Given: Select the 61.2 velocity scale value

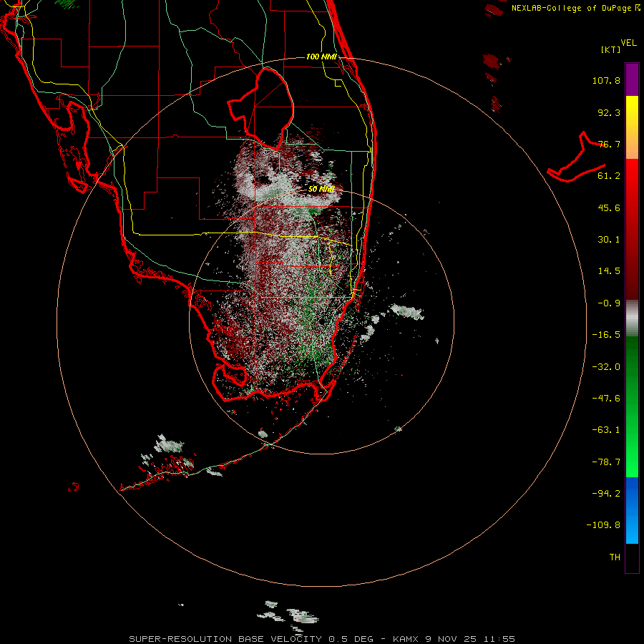Looking at the screenshot, I should [609, 176].
